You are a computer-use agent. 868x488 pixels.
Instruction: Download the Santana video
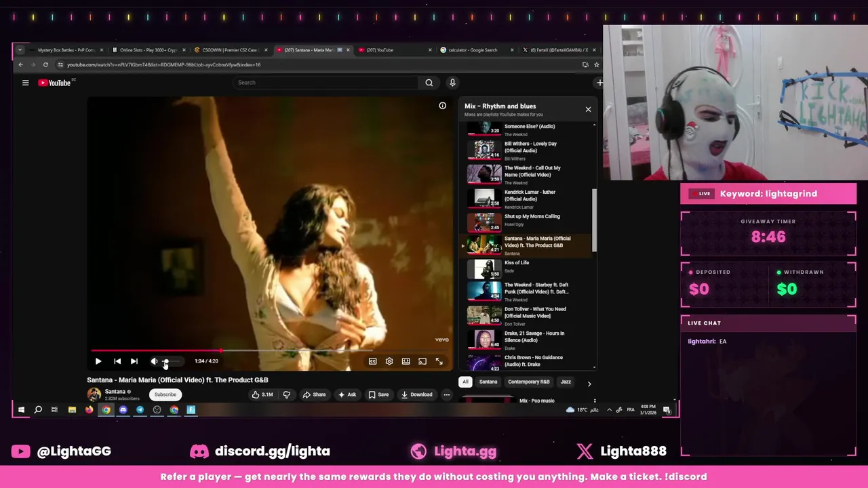click(416, 394)
